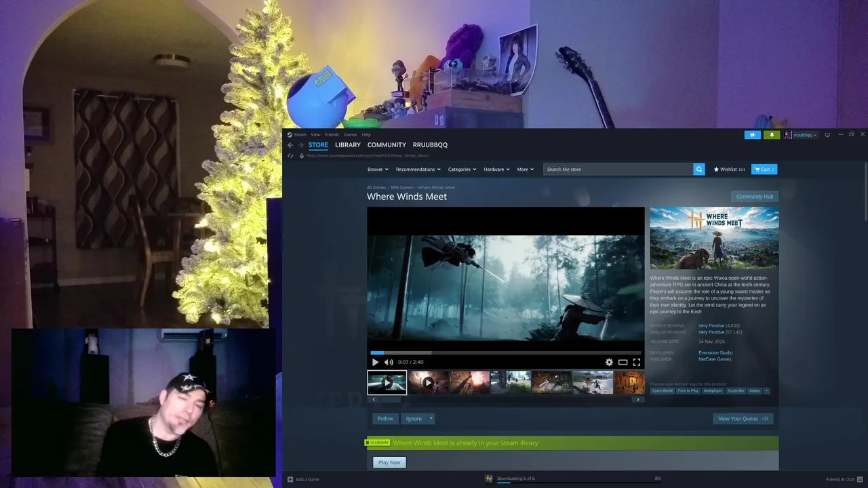Open the RPG Games breadcrumb link
Image resolution: width=868 pixels, height=488 pixels.
click(x=402, y=188)
